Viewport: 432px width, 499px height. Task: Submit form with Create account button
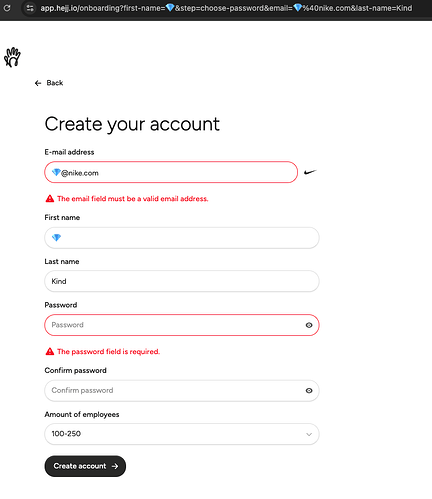click(85, 466)
